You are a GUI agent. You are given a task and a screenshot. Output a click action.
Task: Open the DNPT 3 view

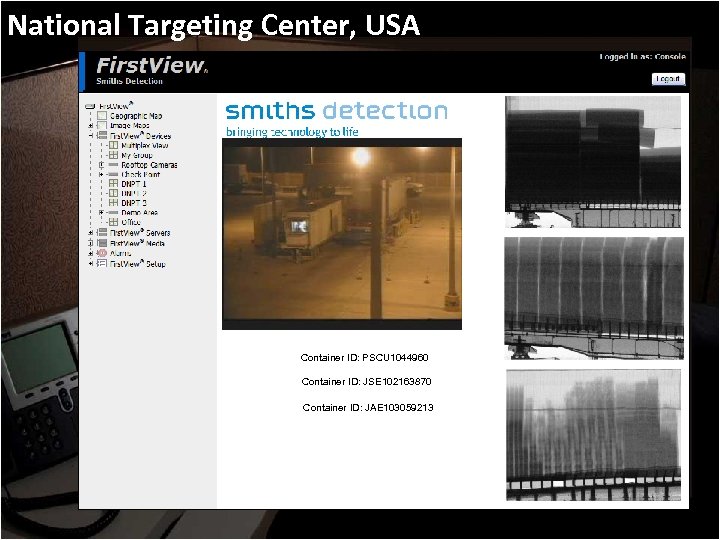click(134, 202)
